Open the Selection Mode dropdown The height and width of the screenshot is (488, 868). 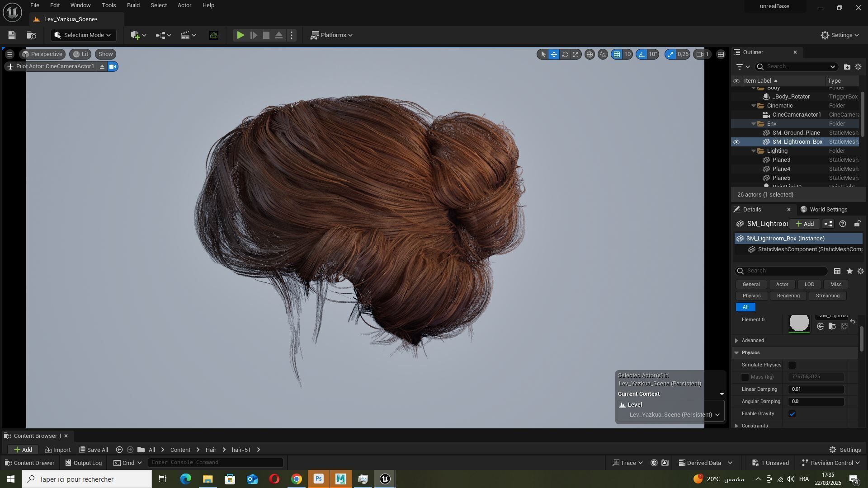tap(83, 35)
